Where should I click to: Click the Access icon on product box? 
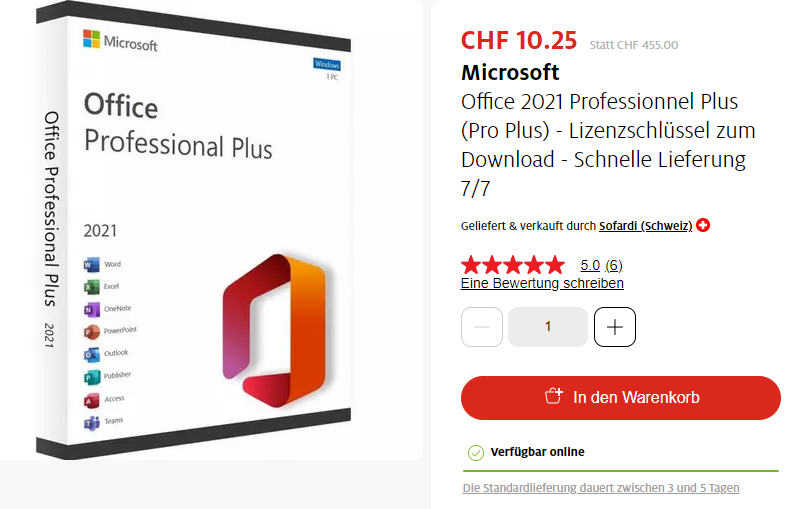[91, 400]
